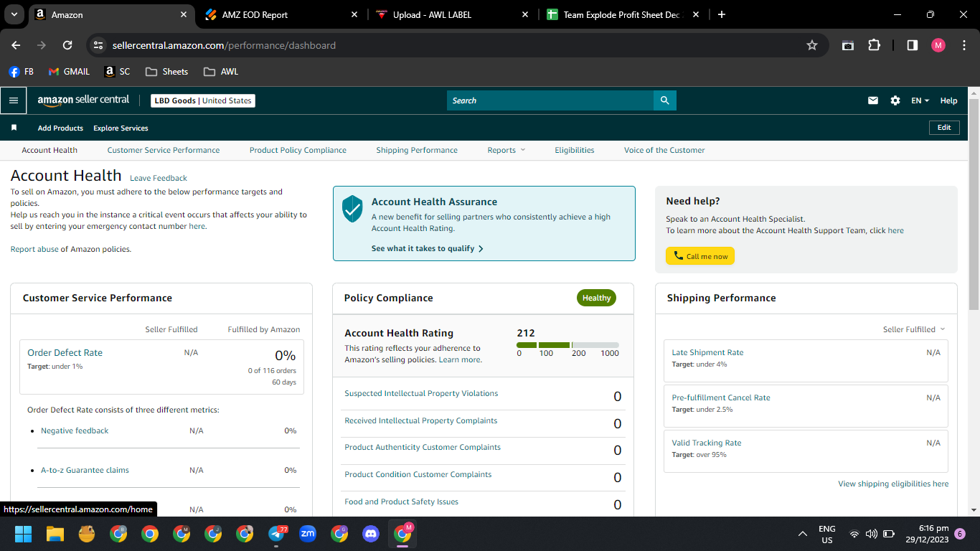Switch to the Upload - AWL LABEL tab

coord(452,14)
